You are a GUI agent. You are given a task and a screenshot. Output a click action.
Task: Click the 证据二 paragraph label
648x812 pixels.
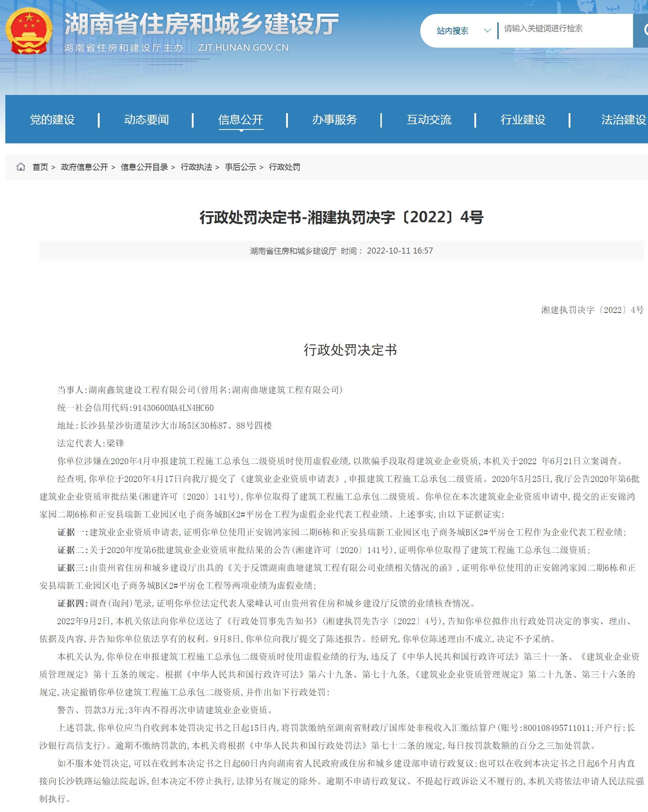click(x=72, y=550)
